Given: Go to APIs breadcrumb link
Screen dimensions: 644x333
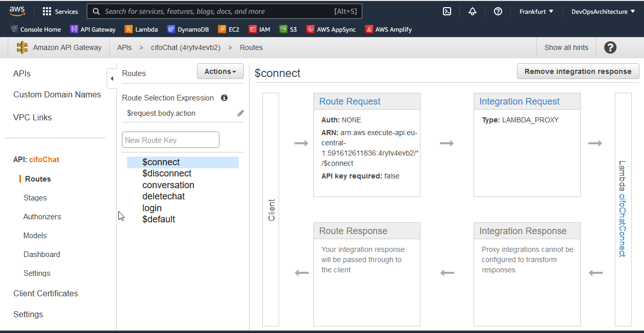Looking at the screenshot, I should [124, 47].
